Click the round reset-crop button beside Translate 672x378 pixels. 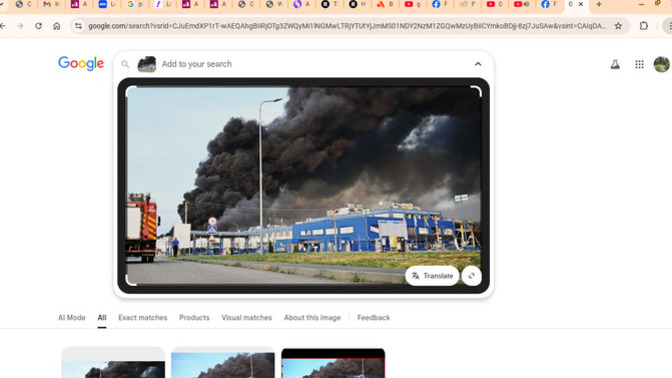[x=471, y=276]
